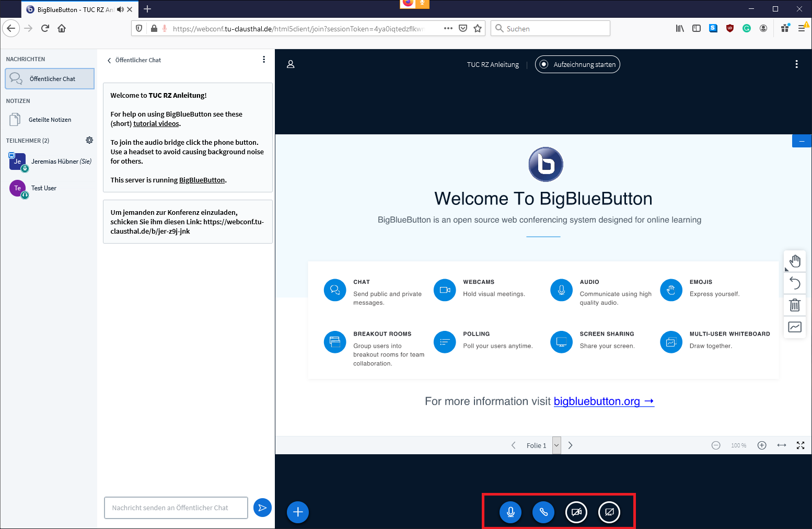Click the chat message input field
The image size is (812, 529).
click(x=176, y=508)
